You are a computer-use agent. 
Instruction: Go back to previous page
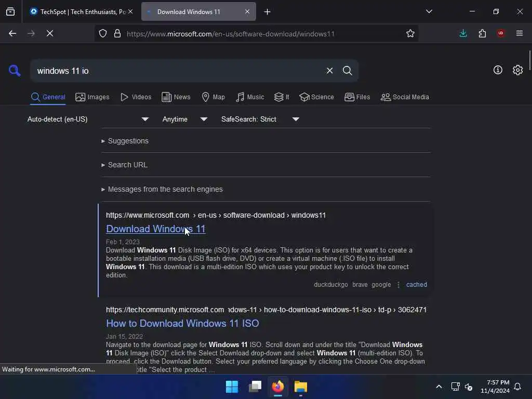pos(12,33)
